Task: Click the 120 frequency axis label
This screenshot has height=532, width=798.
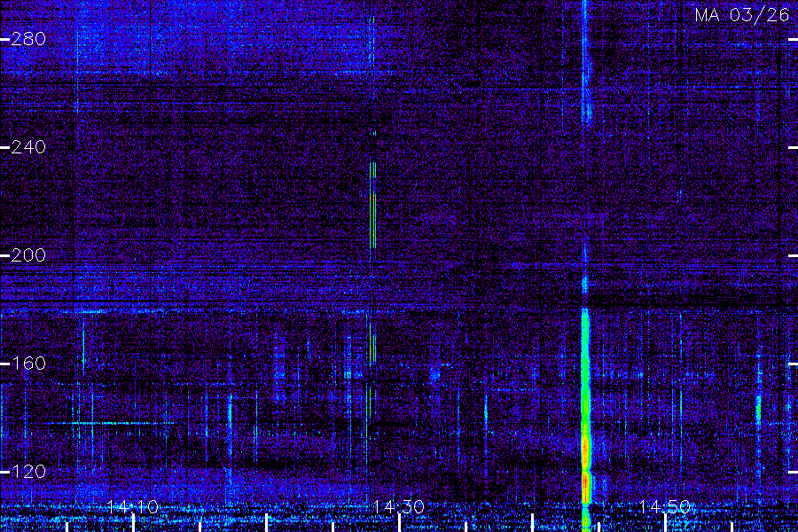Action: coord(28,472)
